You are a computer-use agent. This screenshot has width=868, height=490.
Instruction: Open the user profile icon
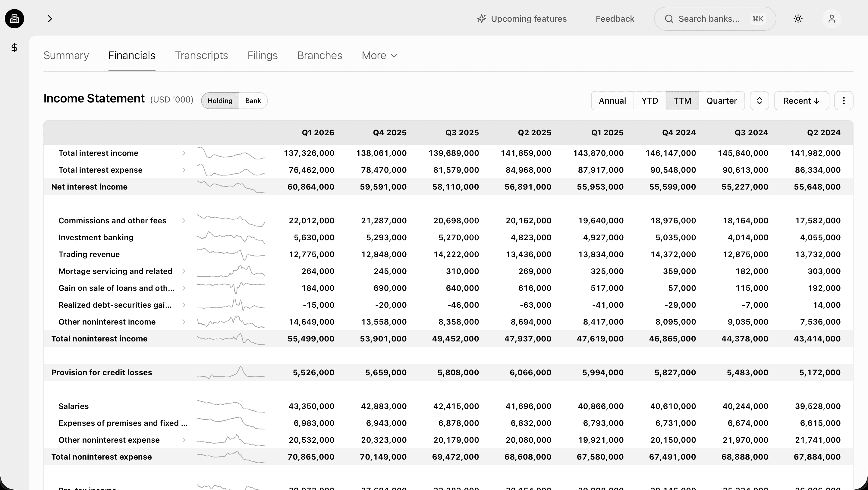pyautogui.click(x=832, y=19)
